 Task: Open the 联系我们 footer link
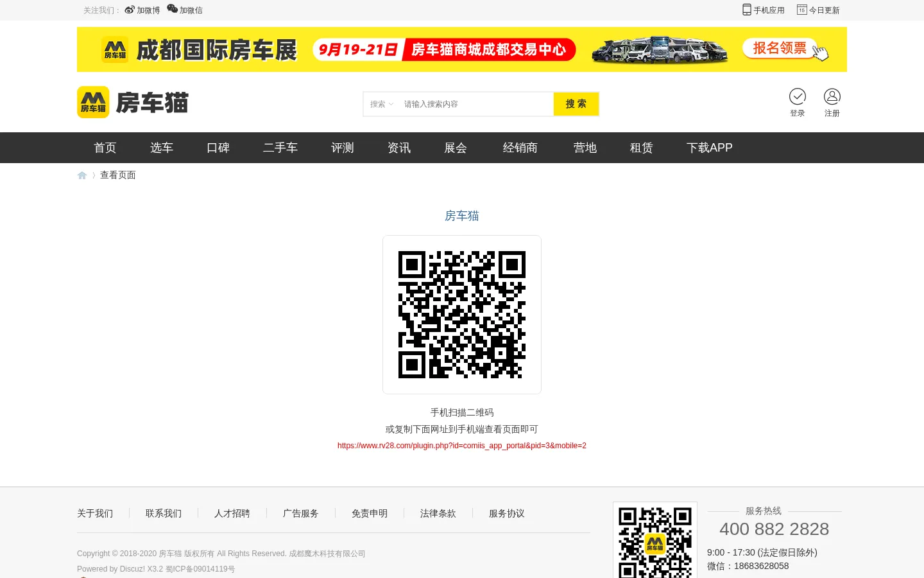point(164,513)
